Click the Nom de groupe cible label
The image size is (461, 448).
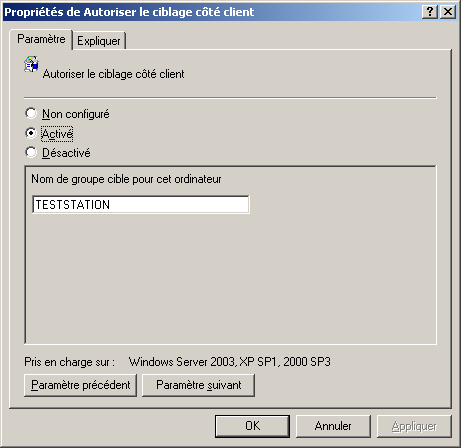coord(126,179)
